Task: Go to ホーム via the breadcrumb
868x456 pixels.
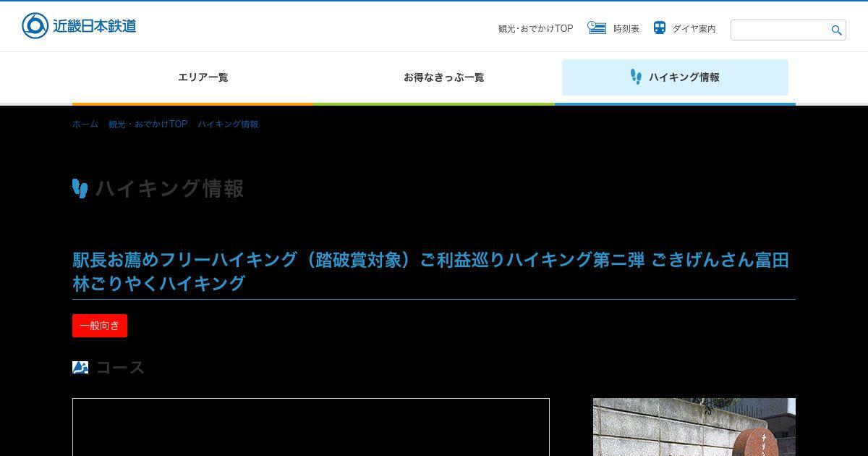Action: 85,124
